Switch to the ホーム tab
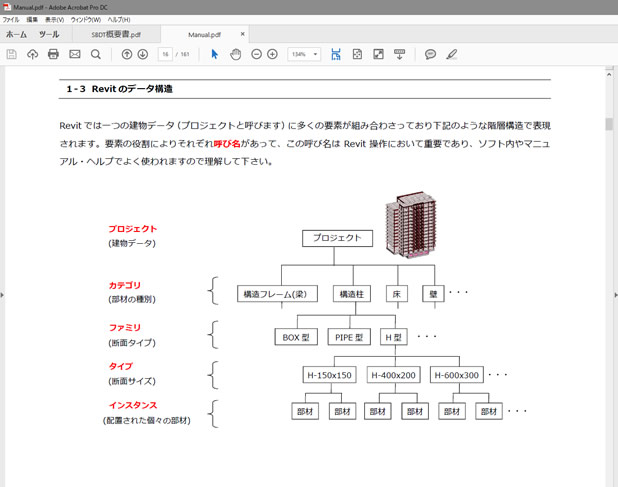 click(x=16, y=34)
